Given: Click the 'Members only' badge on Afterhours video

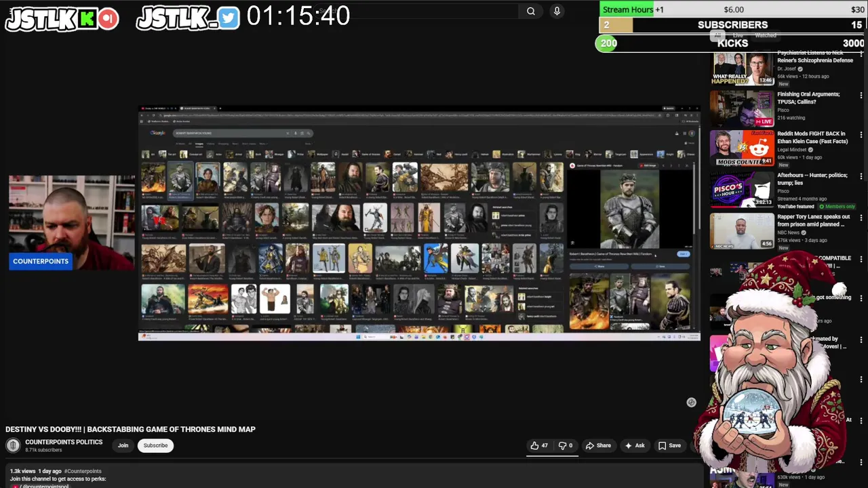Looking at the screenshot, I should [837, 206].
